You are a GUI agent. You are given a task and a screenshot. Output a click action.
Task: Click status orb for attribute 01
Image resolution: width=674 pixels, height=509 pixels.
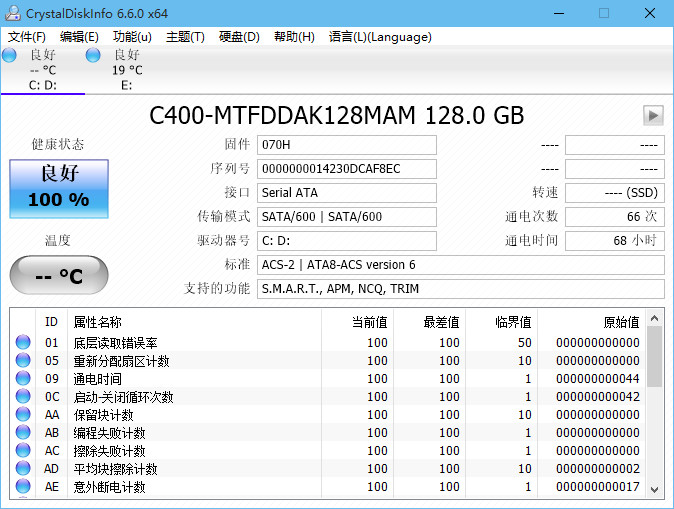23,342
